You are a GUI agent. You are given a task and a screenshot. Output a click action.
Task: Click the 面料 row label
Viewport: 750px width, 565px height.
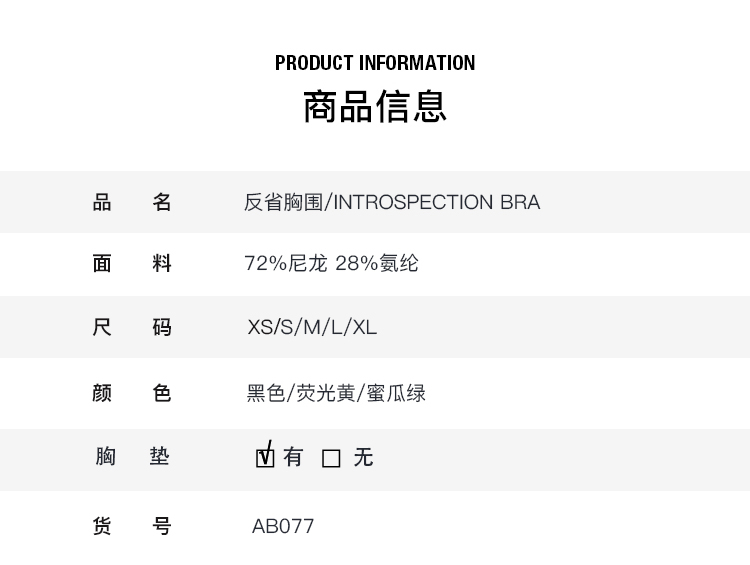(x=132, y=263)
